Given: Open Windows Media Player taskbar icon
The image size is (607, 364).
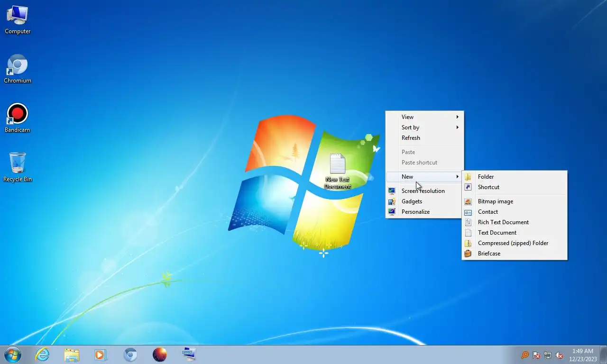Looking at the screenshot, I should tap(101, 355).
